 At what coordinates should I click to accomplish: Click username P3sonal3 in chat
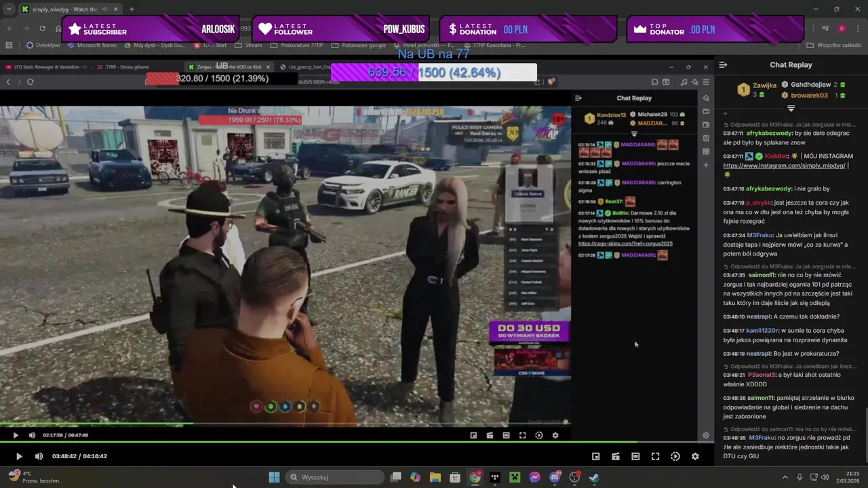(762, 375)
